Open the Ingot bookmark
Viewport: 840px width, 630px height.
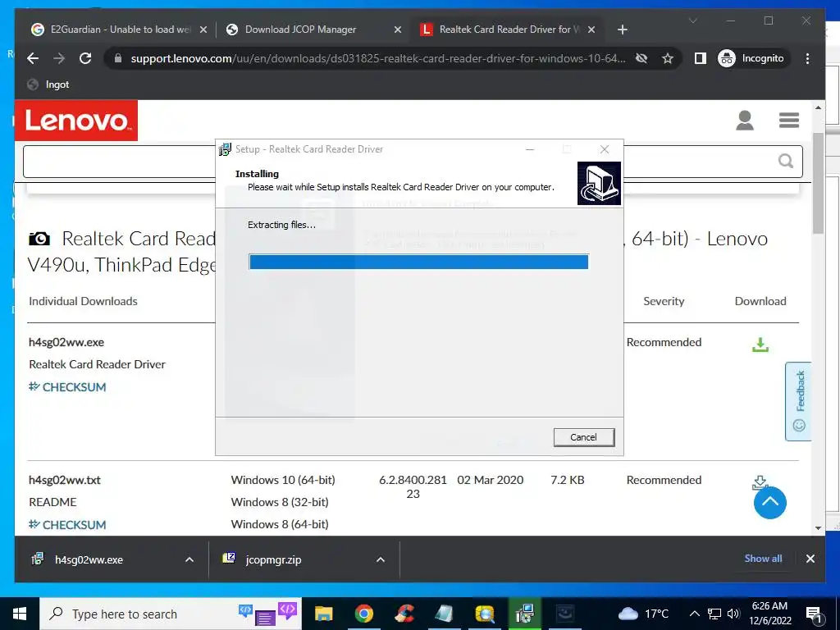48,84
